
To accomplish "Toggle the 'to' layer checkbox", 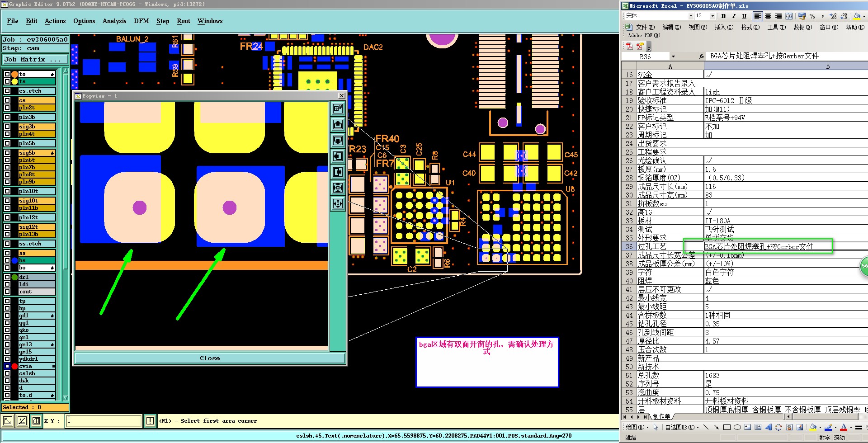I will pos(7,74).
